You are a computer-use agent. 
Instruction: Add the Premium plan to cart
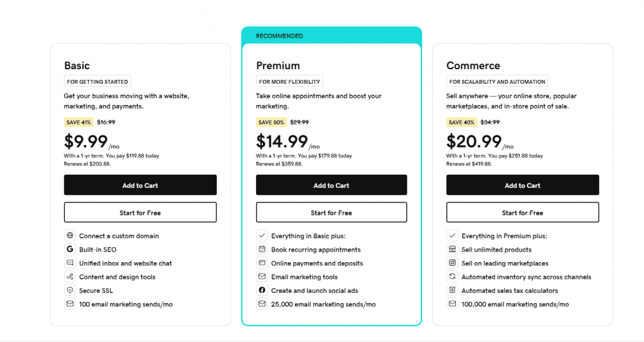(x=331, y=185)
